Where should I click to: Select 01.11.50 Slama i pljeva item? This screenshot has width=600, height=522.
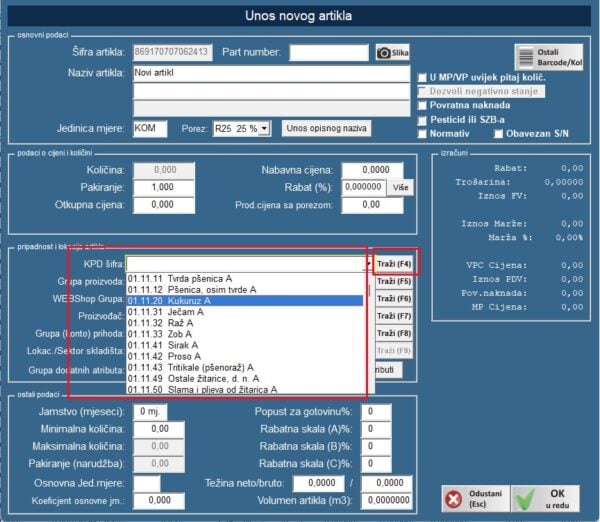coord(245,388)
